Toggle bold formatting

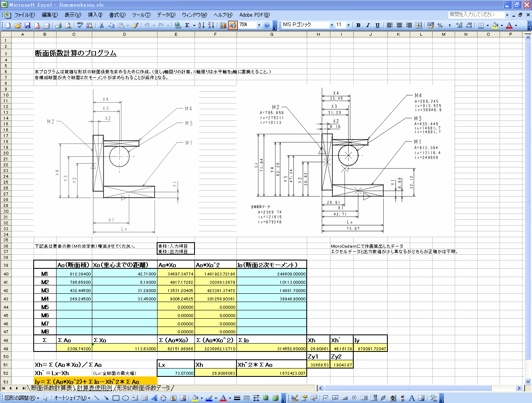[358, 25]
